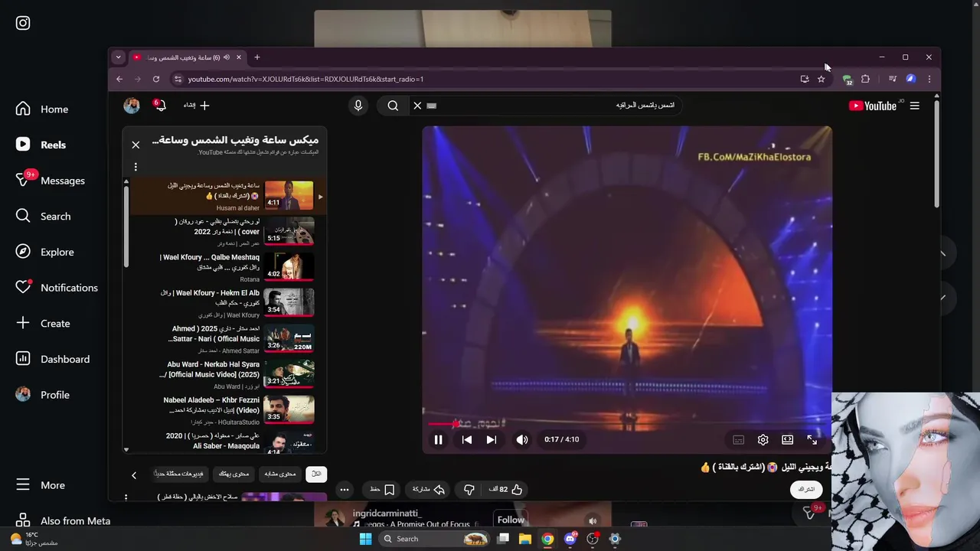
Task: Open more actions ellipsis below video
Action: (345, 490)
